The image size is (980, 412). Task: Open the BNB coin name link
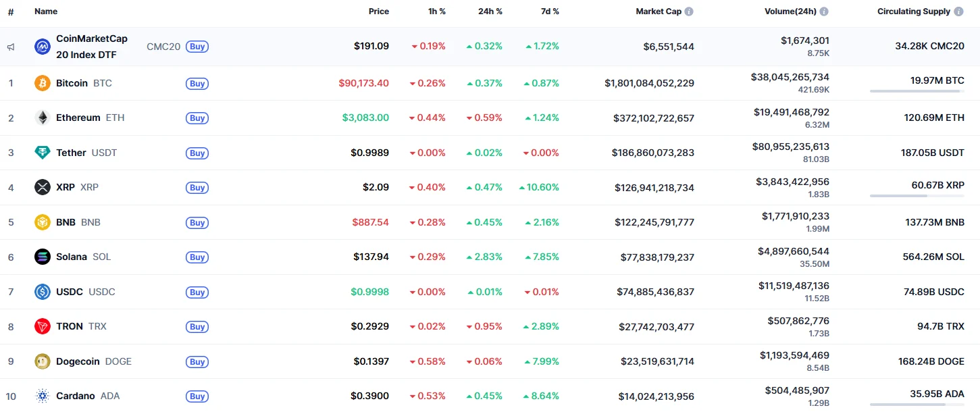[x=67, y=222]
